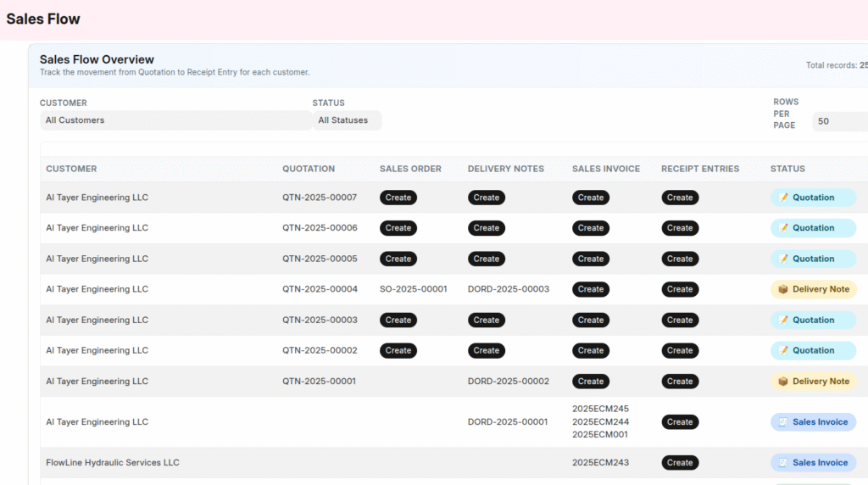Open sales invoice 2025ECM243
This screenshot has height=485, width=868.
[x=600, y=463]
